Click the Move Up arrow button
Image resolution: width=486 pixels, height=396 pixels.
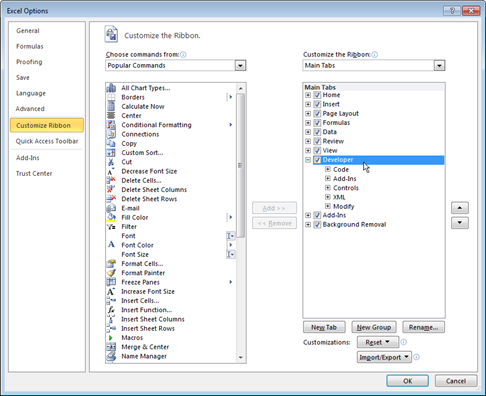[x=460, y=208]
